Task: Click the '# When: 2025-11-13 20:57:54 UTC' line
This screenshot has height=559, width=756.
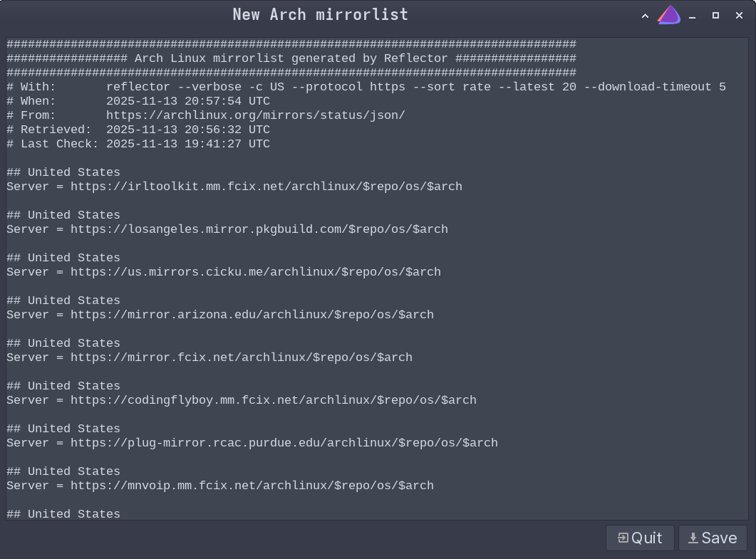Action: point(138,101)
